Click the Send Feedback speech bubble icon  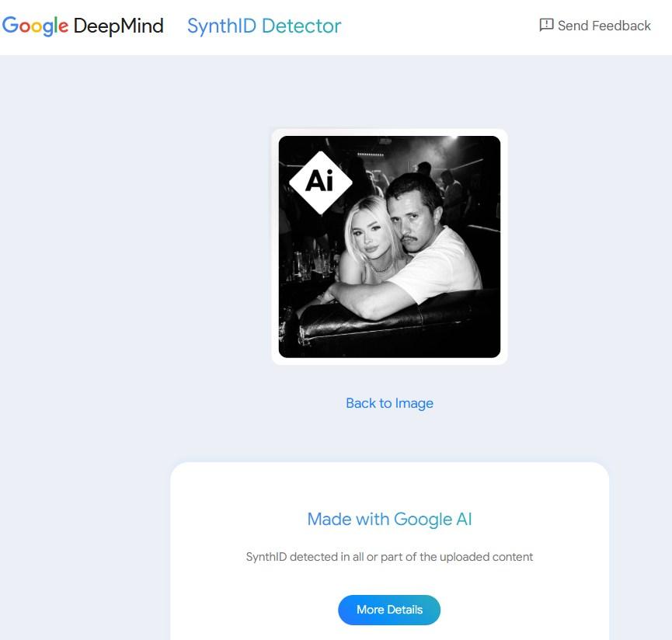tap(546, 25)
